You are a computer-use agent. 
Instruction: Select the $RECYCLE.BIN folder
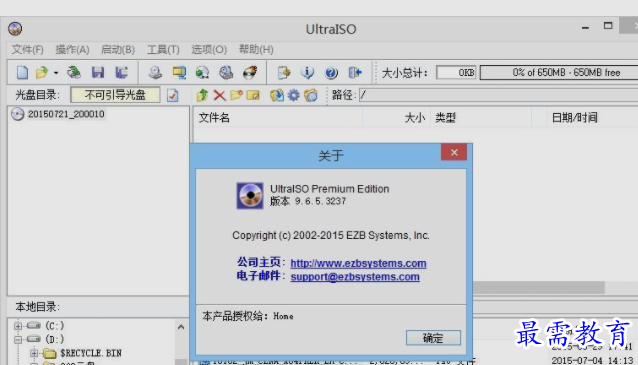pyautogui.click(x=91, y=353)
